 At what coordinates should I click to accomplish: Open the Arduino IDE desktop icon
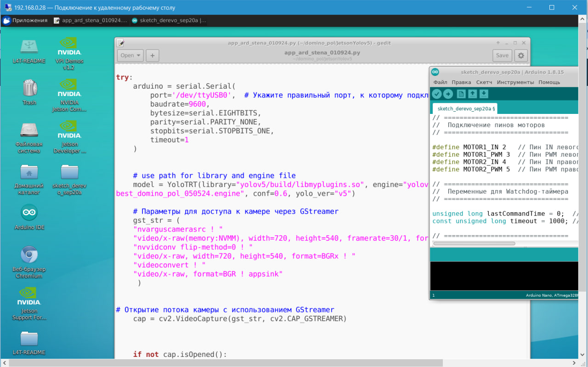point(29,216)
